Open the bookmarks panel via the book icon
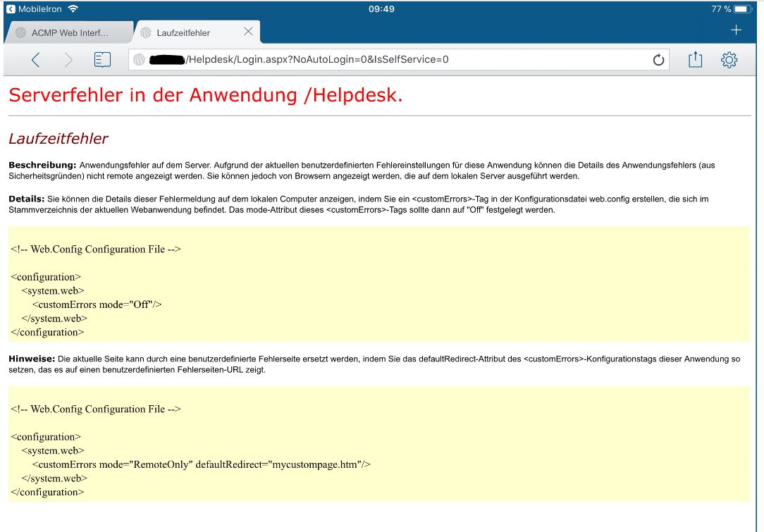Viewport: 764px width, 532px height. click(x=101, y=59)
